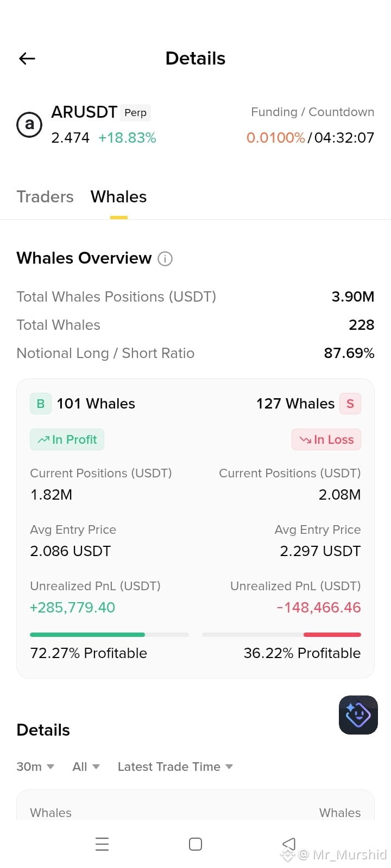Expand the 30m timeframe dropdown

point(35,767)
